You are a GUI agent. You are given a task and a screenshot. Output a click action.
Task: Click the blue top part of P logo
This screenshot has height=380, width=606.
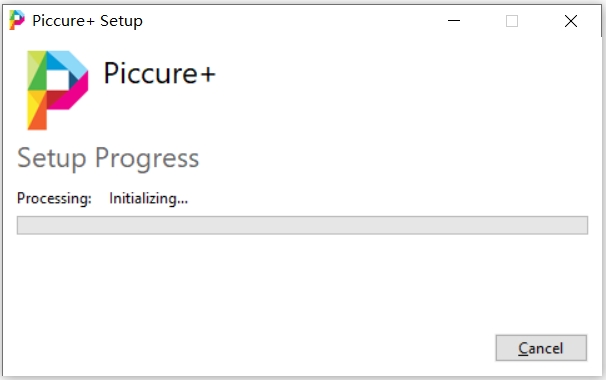tap(68, 64)
